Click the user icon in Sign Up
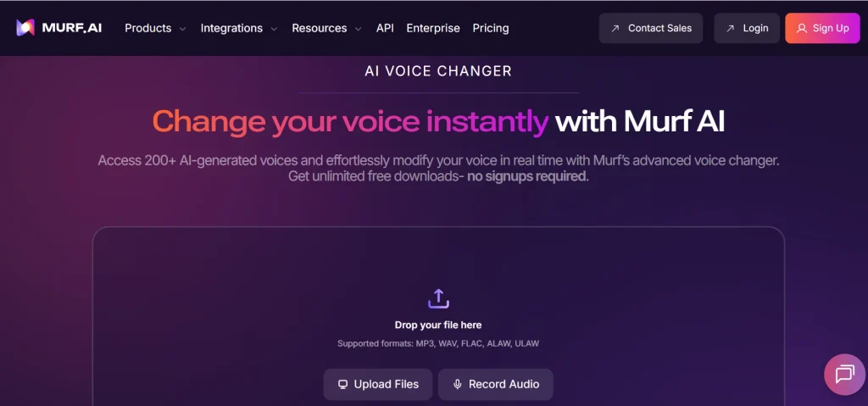 802,28
